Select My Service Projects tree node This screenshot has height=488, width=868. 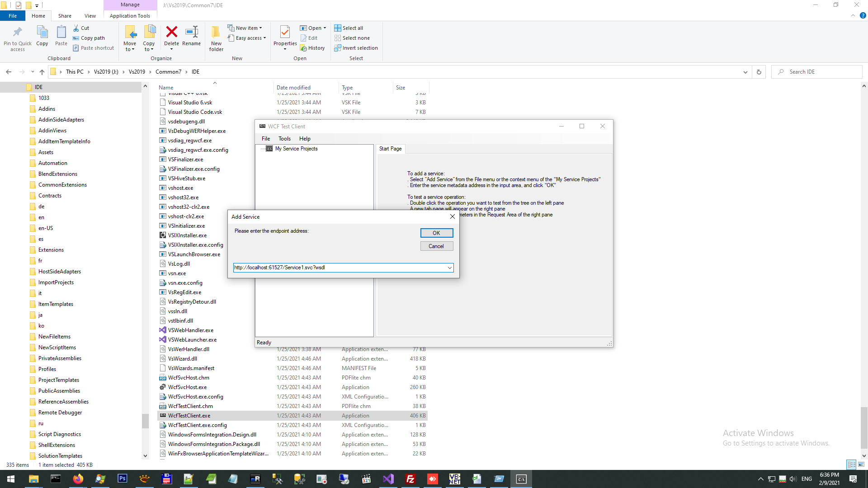point(296,149)
